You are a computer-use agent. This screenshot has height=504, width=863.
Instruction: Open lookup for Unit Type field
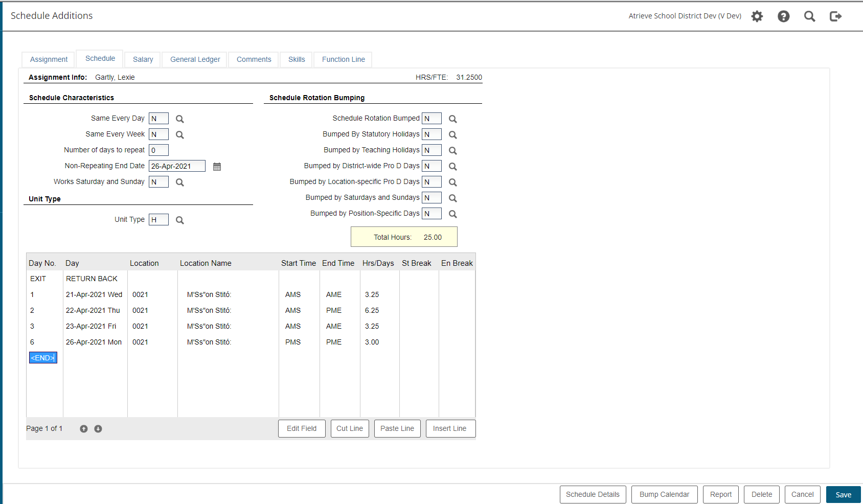180,220
